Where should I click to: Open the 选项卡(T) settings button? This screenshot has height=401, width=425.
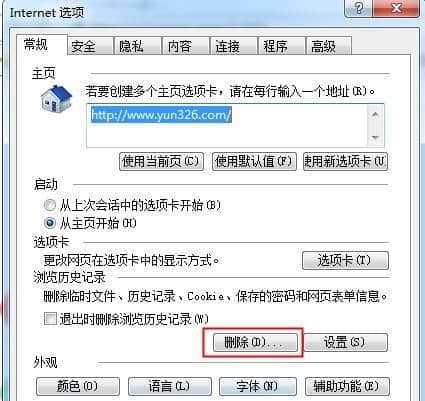[345, 260]
